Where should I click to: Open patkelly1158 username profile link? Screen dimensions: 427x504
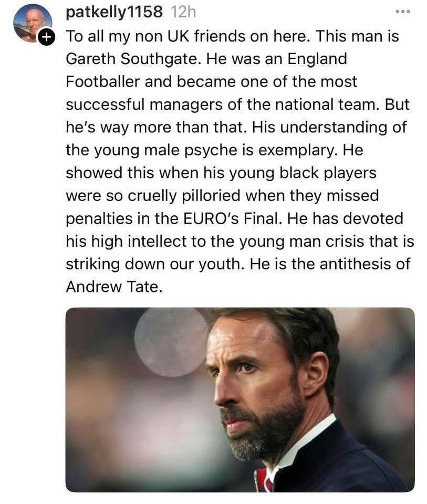[114, 12]
